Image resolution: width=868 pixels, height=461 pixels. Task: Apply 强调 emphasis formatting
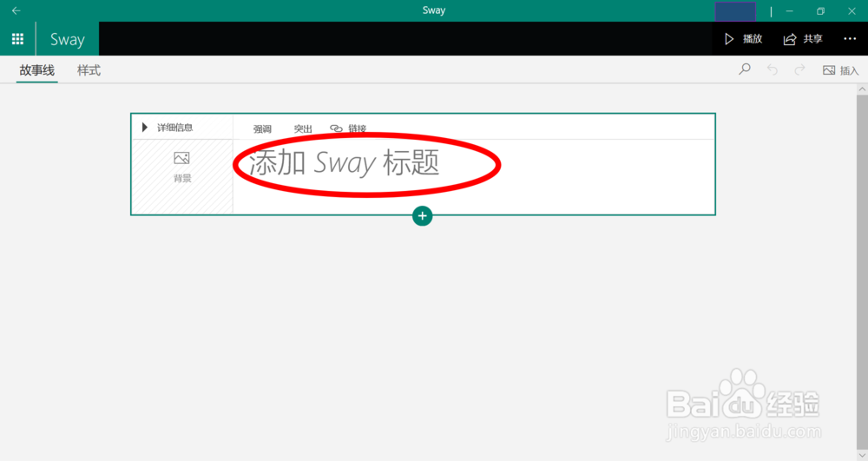tap(262, 129)
